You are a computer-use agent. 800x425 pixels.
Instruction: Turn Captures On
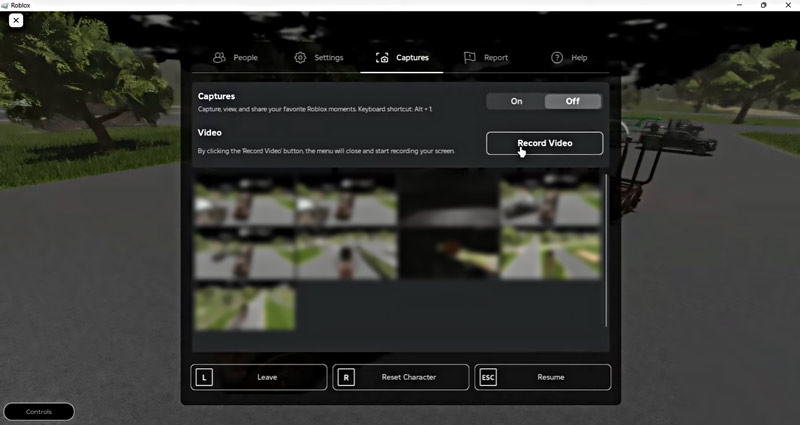pyautogui.click(x=516, y=101)
